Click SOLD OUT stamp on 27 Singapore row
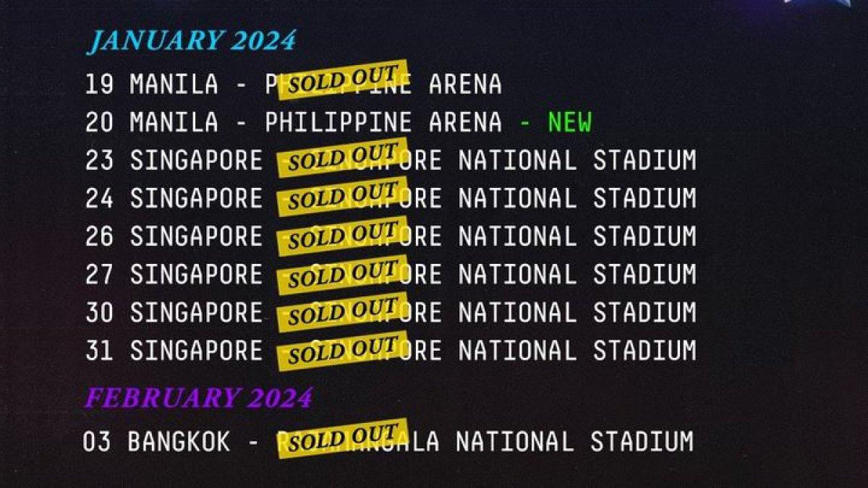The width and height of the screenshot is (868, 488). tap(341, 273)
